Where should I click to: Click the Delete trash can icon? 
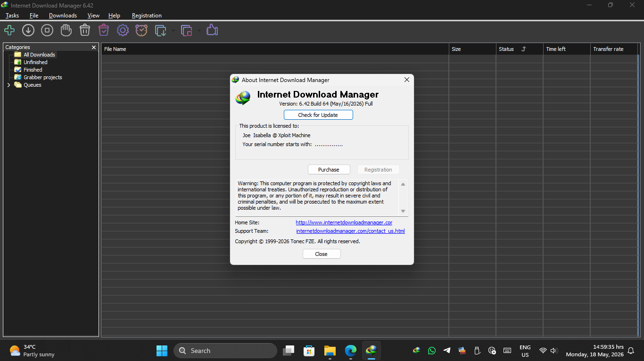pyautogui.click(x=85, y=31)
